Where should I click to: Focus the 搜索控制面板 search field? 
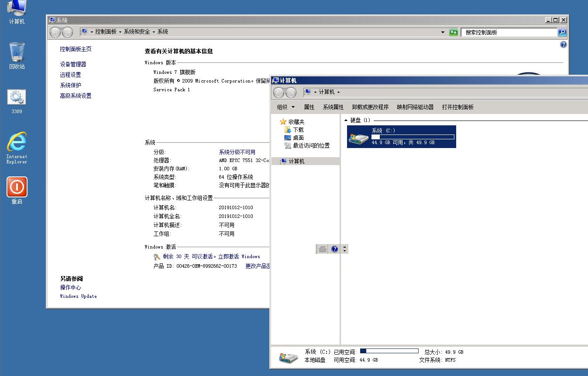tap(509, 32)
